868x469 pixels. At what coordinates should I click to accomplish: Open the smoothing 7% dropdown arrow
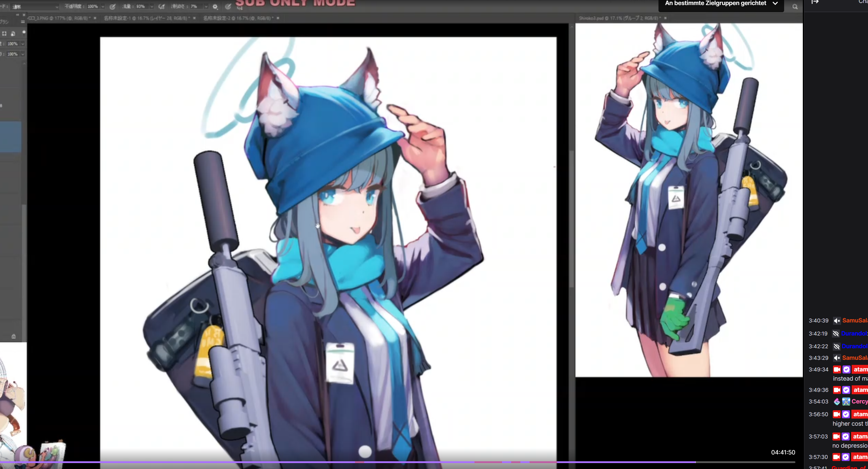[x=206, y=7]
